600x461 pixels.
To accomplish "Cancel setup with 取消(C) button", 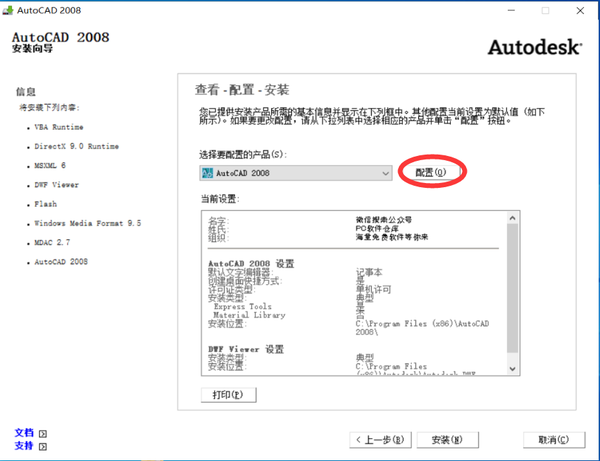I will [554, 440].
